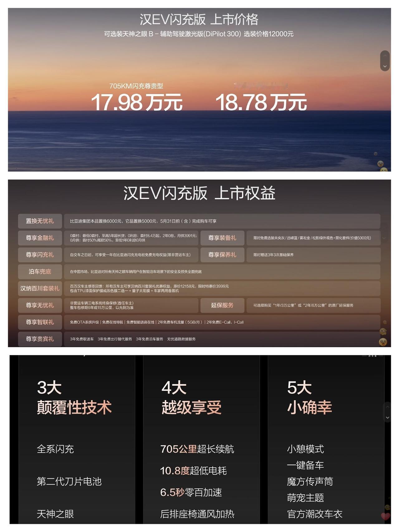399x532 pixels.
Task: Select the 汉纳百川套装礼 benefit label
Action: (x=40, y=288)
